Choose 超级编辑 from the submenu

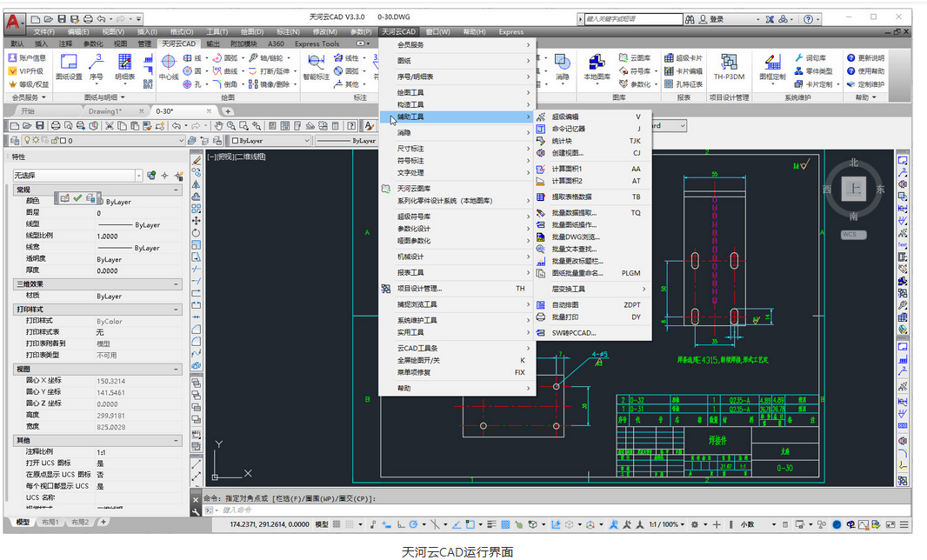592,117
